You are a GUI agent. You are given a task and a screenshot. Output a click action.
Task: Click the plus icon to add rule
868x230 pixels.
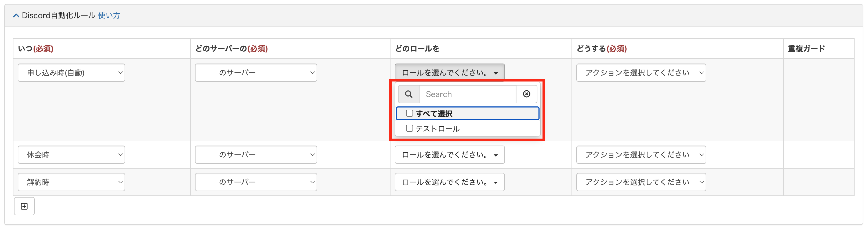(24, 206)
